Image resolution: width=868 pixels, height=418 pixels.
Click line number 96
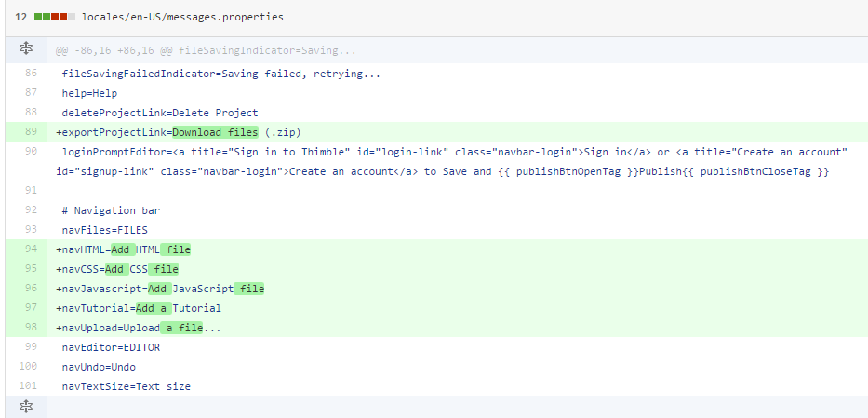31,288
